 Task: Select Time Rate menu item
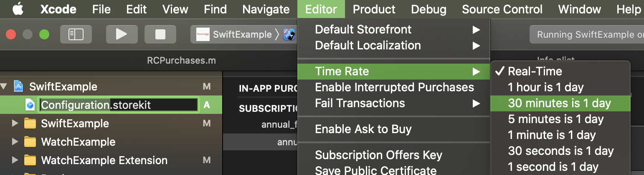tap(393, 71)
